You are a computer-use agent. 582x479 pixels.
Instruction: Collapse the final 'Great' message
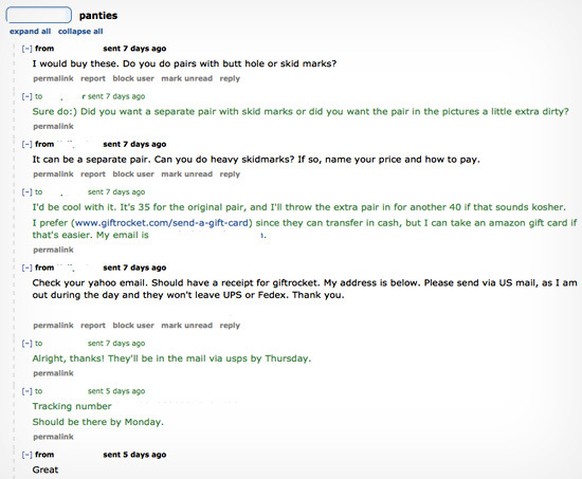pyautogui.click(x=27, y=455)
